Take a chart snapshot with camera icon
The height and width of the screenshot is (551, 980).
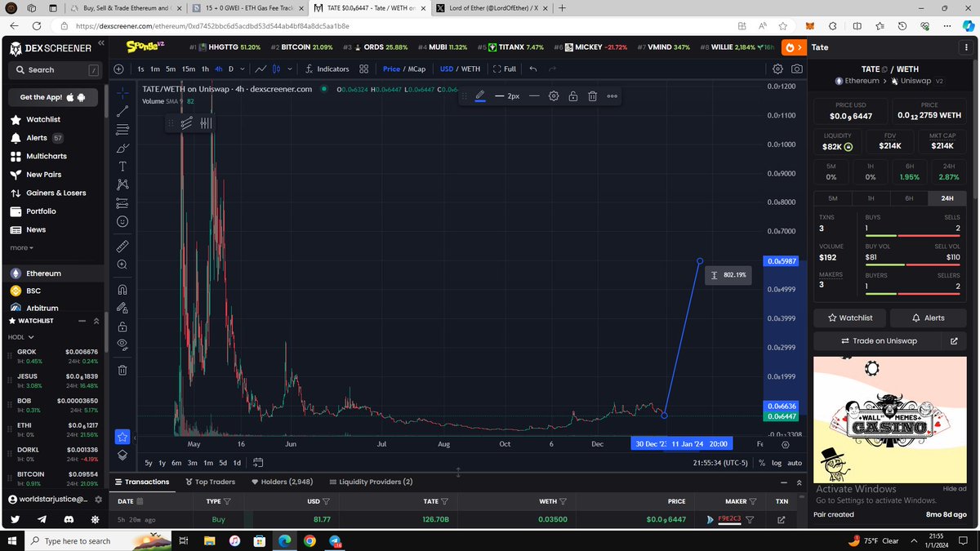(796, 69)
